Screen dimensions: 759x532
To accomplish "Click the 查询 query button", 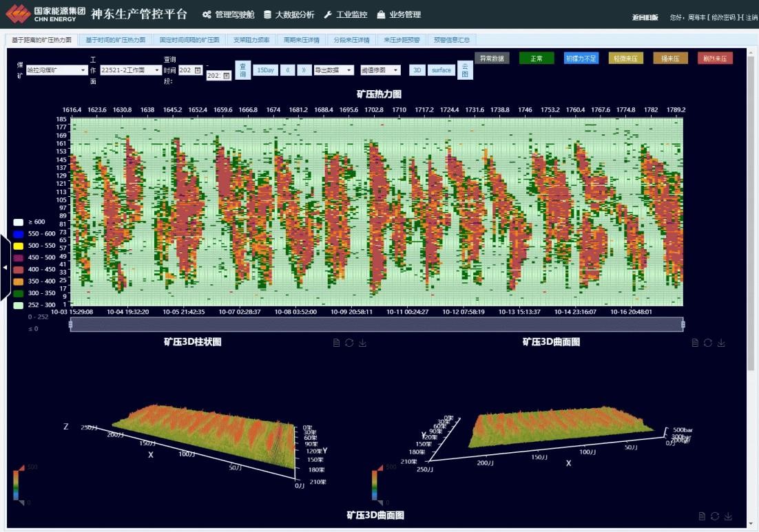I will pos(243,70).
